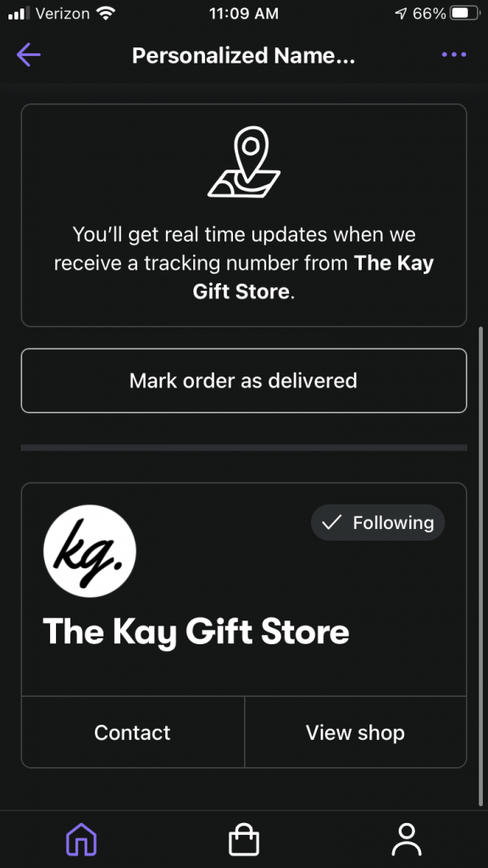488x868 pixels.
Task: Tap The Kay Gift Store title
Action: click(196, 632)
